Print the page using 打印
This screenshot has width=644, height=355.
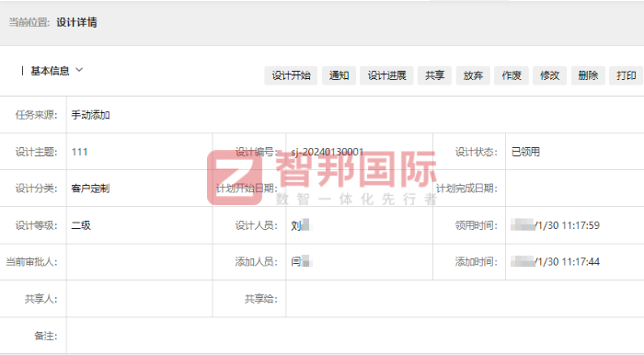click(x=626, y=75)
